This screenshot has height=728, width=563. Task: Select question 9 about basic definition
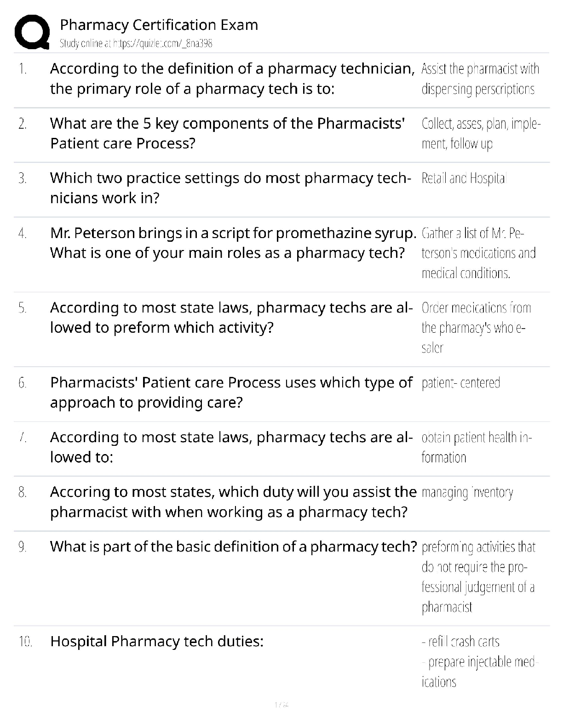[x=233, y=546]
